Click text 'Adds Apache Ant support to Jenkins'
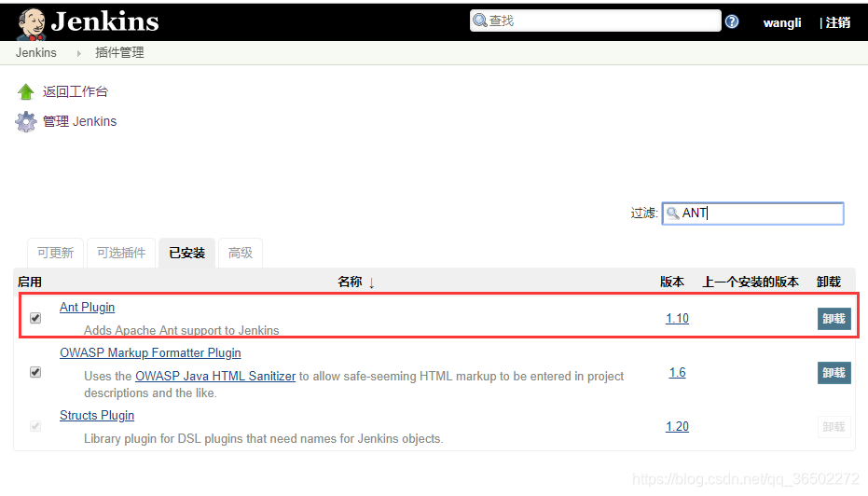The image size is (868, 496). (182, 330)
